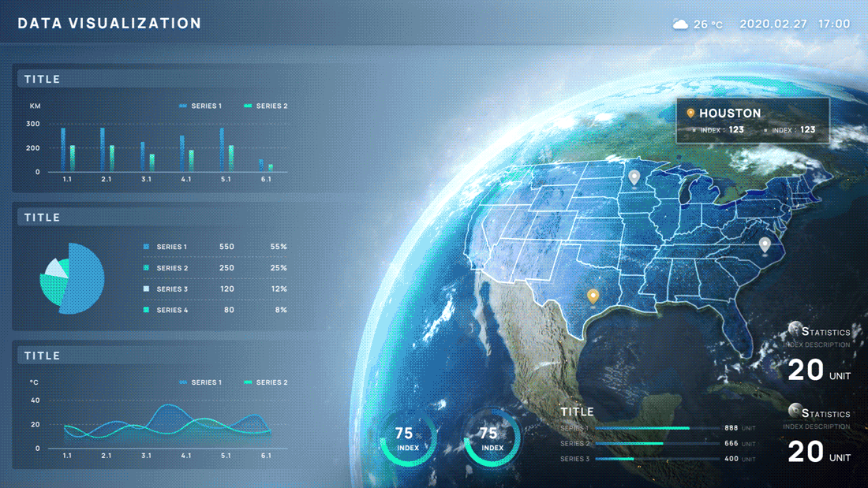Click Series 4 swatch in pie legend
The width and height of the screenshot is (868, 488).
pos(146,310)
